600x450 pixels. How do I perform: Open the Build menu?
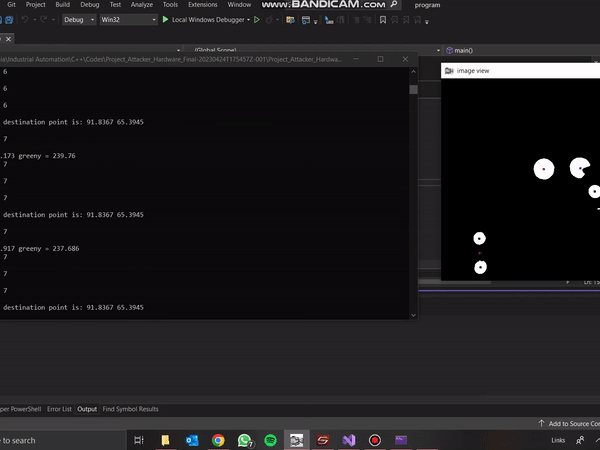pyautogui.click(x=63, y=5)
